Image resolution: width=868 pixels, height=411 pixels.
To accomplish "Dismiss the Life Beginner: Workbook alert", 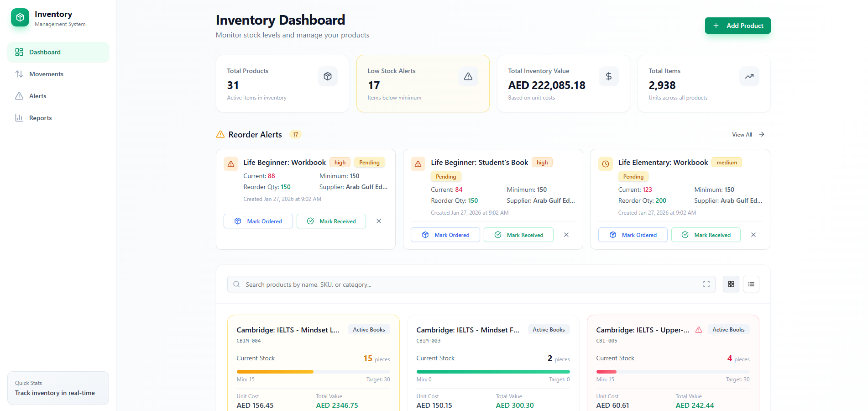I will [x=379, y=221].
